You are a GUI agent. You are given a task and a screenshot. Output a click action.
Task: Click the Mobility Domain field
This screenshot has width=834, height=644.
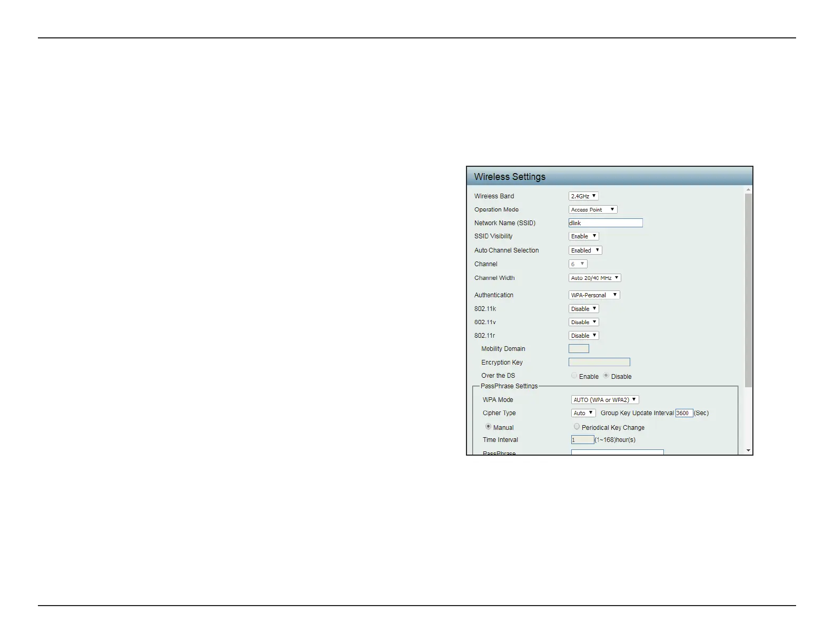[x=579, y=348]
